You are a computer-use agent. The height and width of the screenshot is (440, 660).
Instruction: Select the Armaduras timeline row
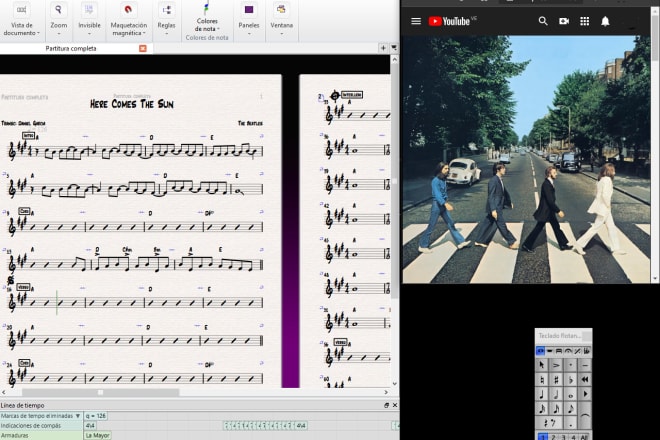[41, 435]
